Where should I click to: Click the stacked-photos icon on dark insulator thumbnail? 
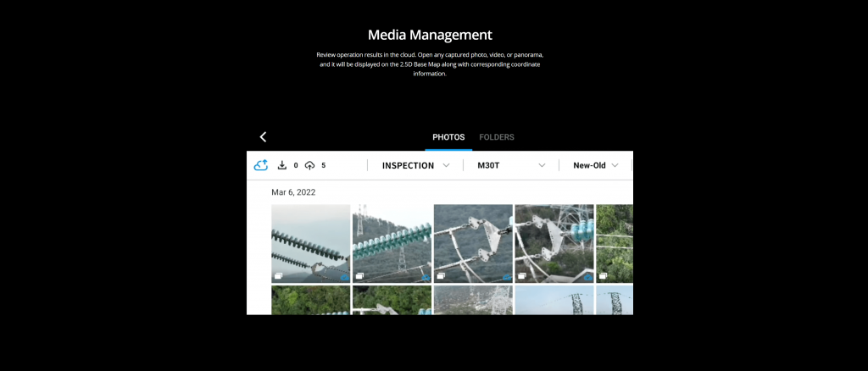click(278, 276)
